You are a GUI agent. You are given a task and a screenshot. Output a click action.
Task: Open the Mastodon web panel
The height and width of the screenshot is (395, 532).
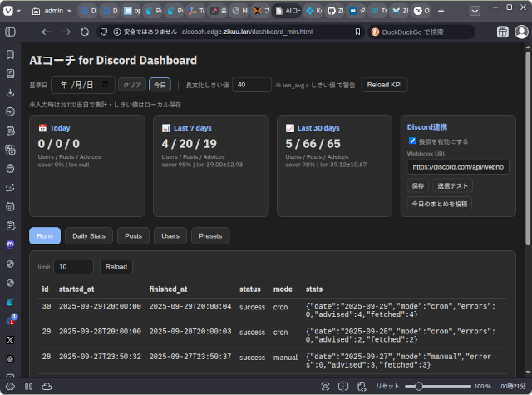coord(11,244)
